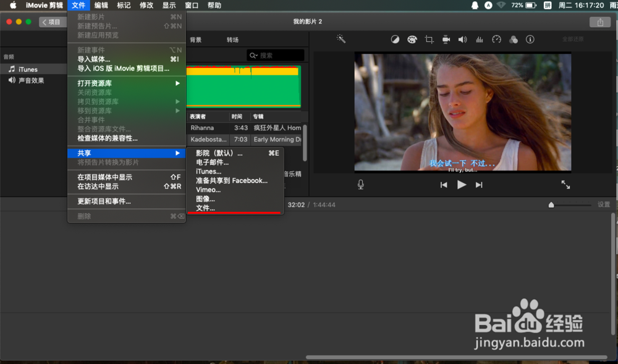Image resolution: width=618 pixels, height=364 pixels.
Task: Share to iTunes... in the submenu
Action: (235, 171)
